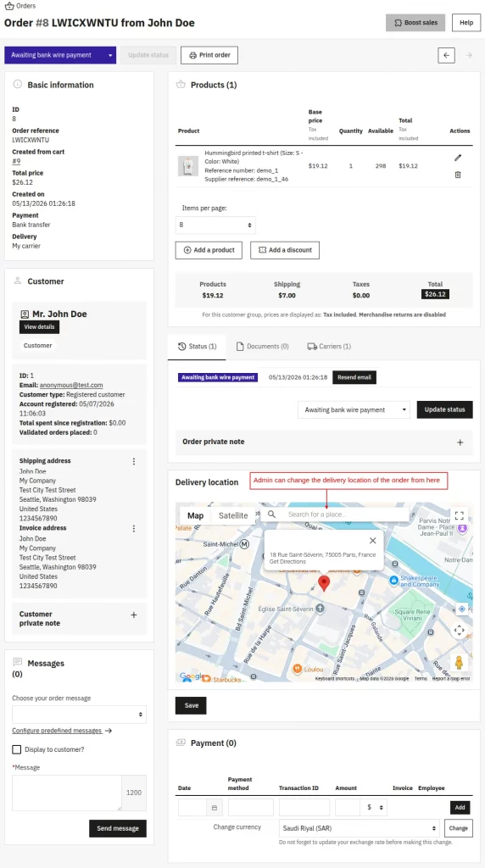Click the Help button
Image resolution: width=485 pixels, height=868 pixels.
pos(466,23)
